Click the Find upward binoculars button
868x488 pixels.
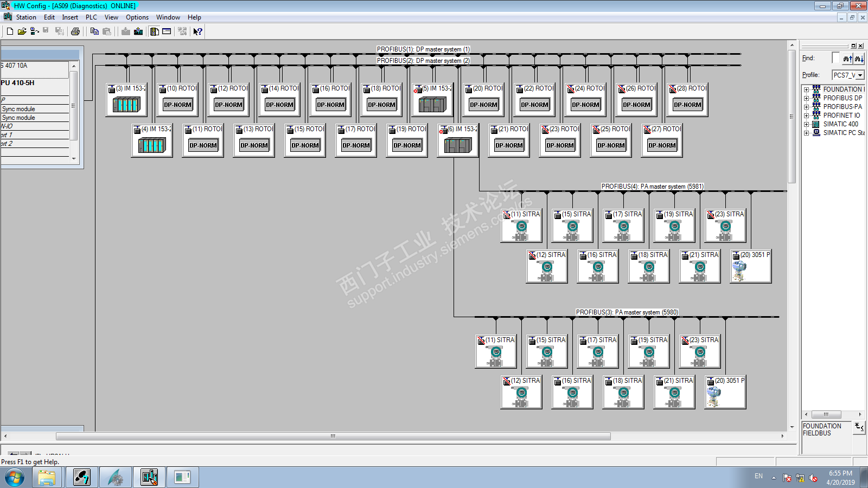pyautogui.click(x=847, y=59)
